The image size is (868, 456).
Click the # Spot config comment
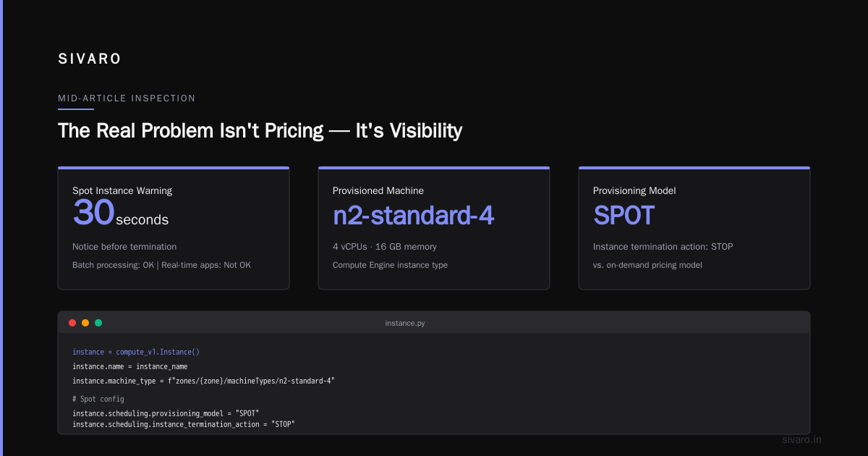pos(98,399)
